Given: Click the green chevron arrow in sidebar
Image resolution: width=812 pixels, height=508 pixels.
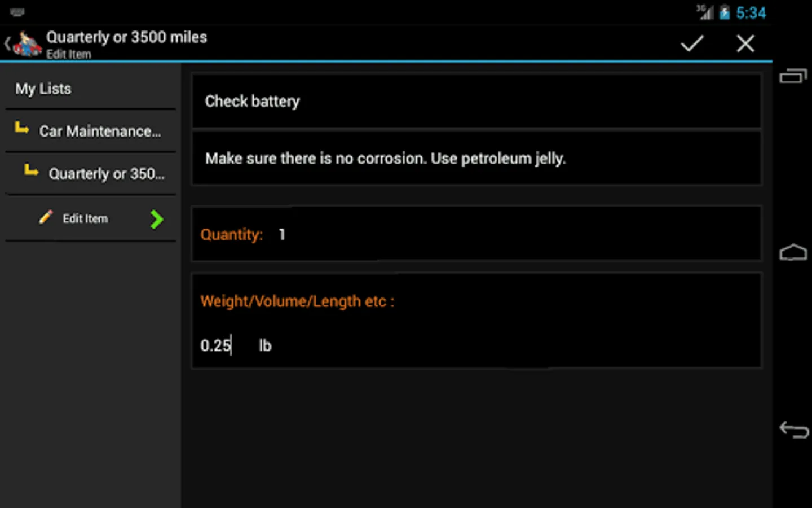Looking at the screenshot, I should click(x=157, y=219).
